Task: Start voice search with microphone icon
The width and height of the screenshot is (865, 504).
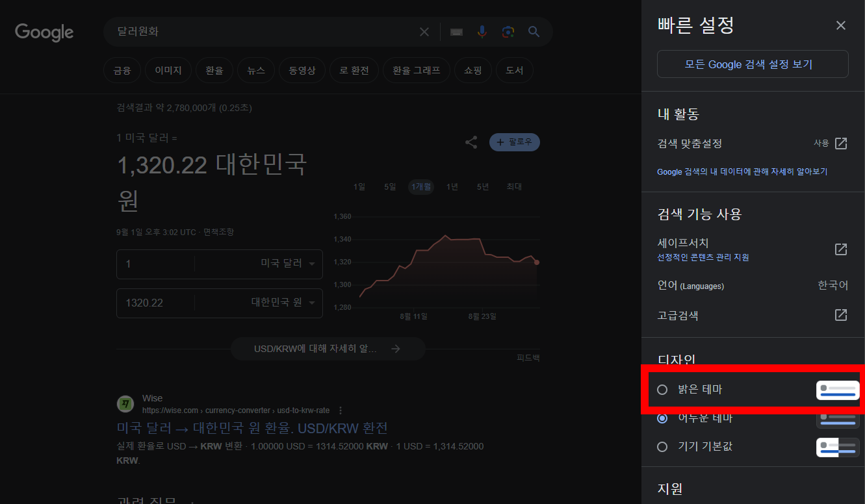Action: [x=482, y=32]
